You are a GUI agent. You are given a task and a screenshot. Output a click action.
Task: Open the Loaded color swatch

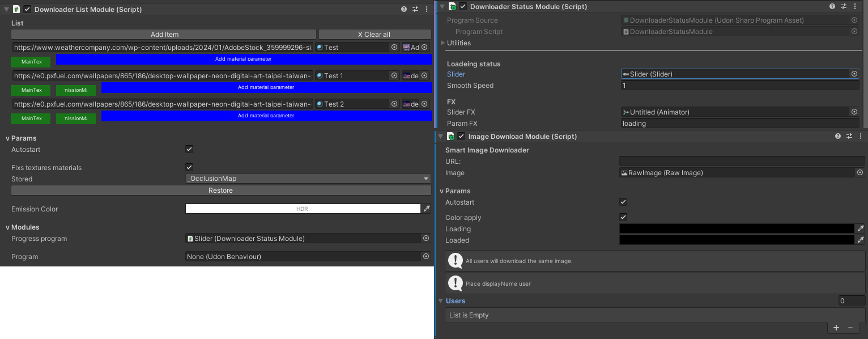pos(736,240)
